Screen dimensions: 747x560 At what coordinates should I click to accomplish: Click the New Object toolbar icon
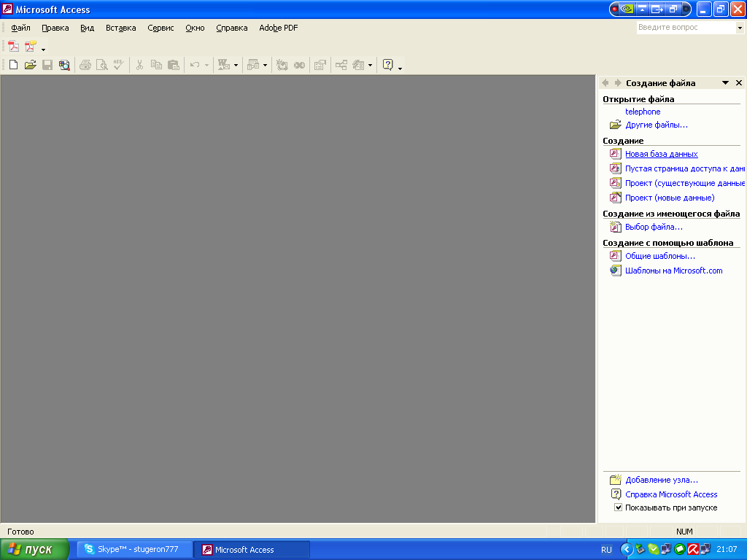click(x=358, y=65)
